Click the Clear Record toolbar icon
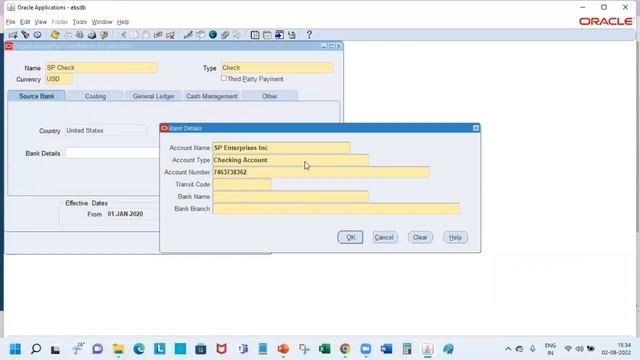The image size is (640, 360). 158,35
